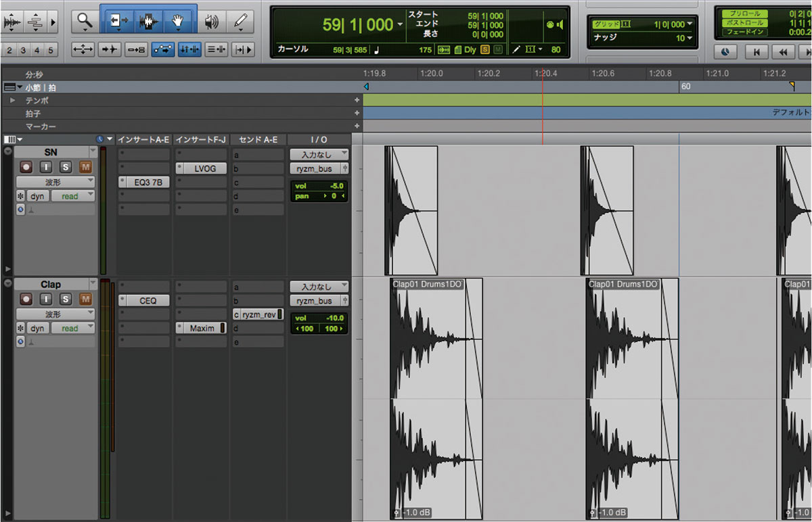Open the nudge value dropdown

click(x=690, y=39)
